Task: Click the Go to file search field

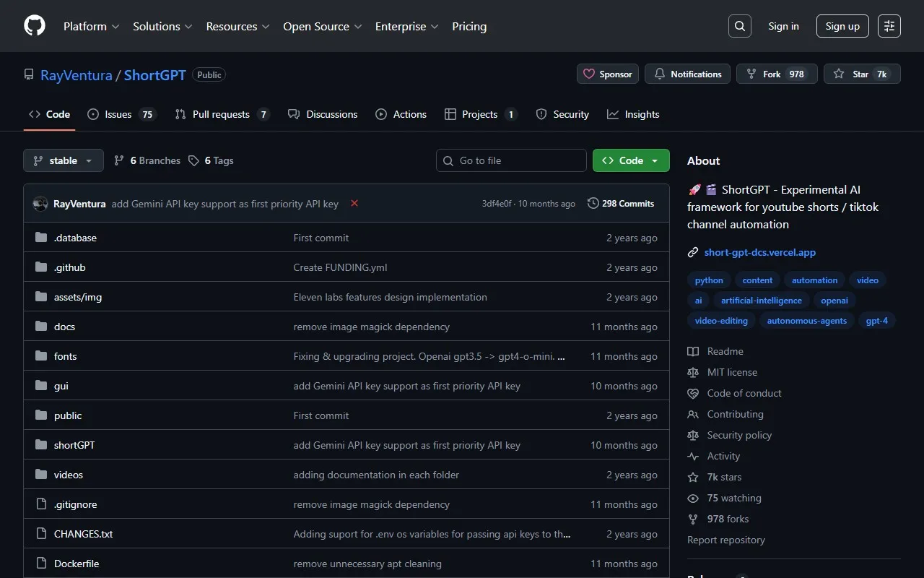Action: pyautogui.click(x=511, y=160)
